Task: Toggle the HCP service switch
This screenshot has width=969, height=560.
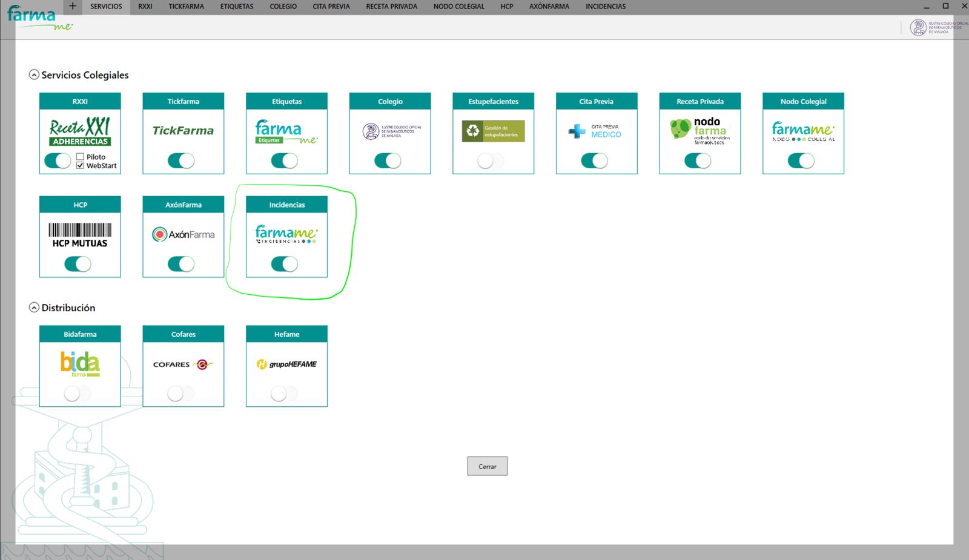Action: (78, 264)
